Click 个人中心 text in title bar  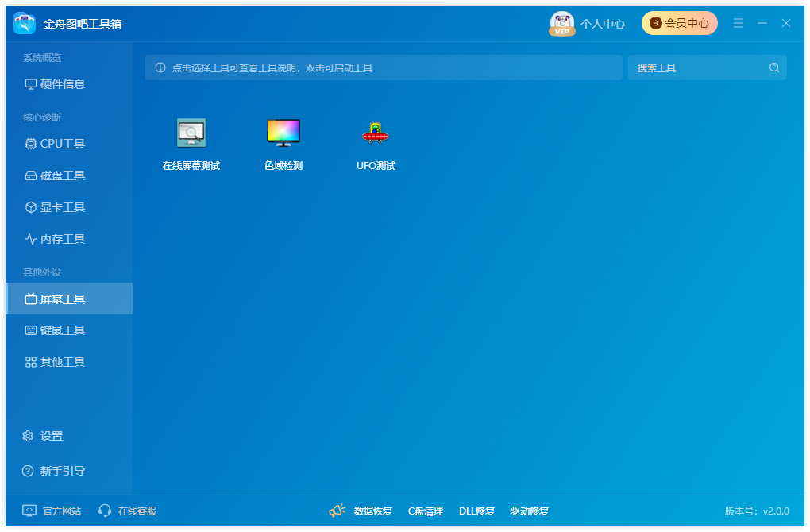602,24
